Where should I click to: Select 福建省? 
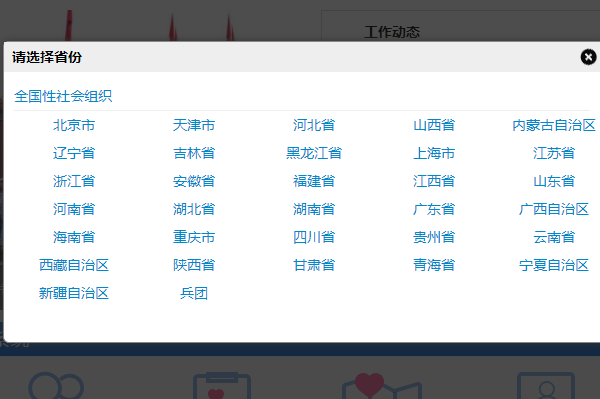[x=314, y=181]
